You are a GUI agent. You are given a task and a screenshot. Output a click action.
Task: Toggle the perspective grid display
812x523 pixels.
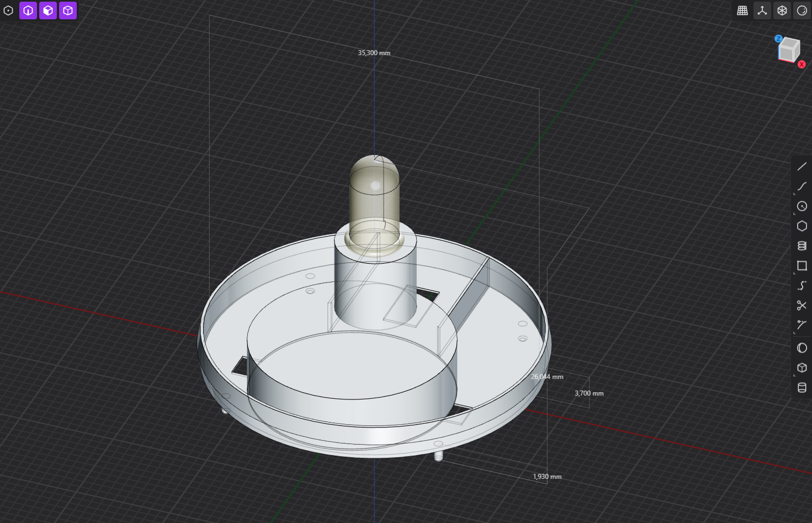tap(742, 10)
